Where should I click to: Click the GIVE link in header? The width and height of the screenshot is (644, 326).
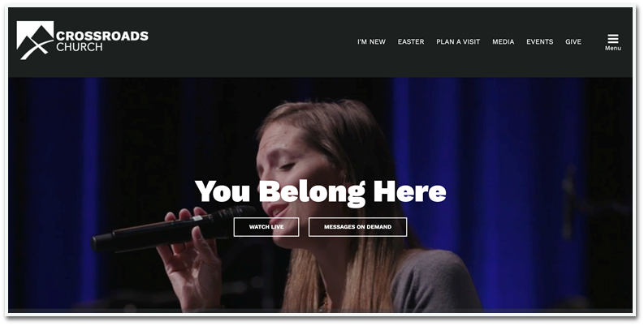point(573,42)
